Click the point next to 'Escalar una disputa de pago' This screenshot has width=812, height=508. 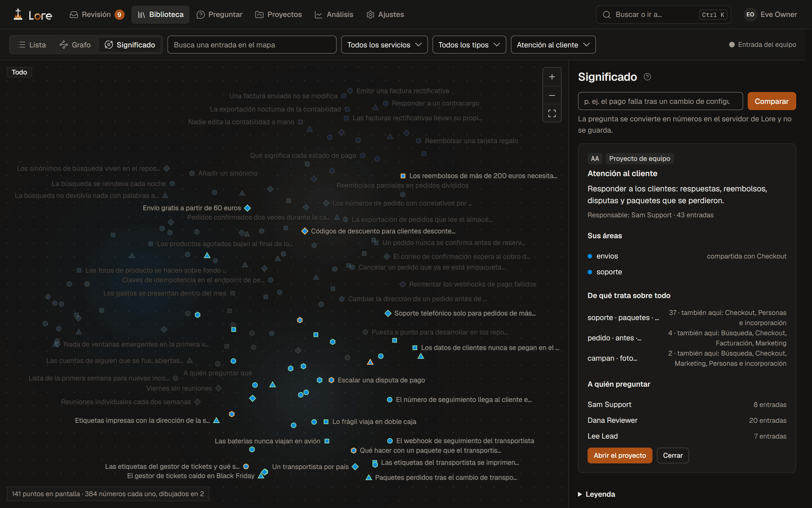pos(331,380)
